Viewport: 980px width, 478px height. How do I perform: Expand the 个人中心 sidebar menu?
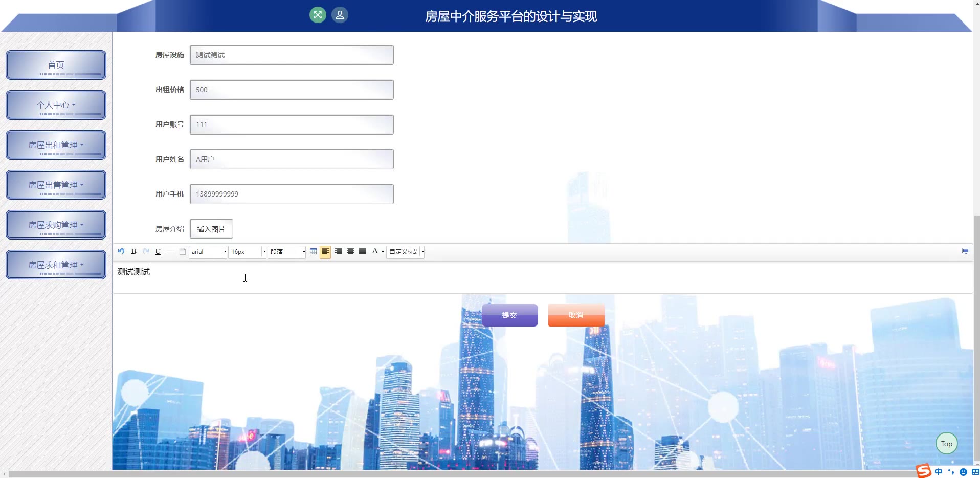click(x=56, y=105)
